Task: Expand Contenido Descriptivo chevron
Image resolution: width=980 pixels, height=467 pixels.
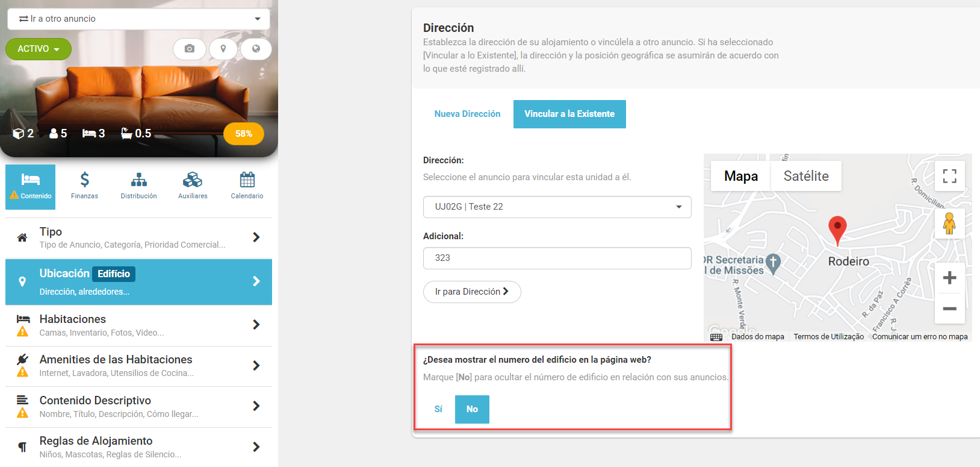Action: coord(256,406)
